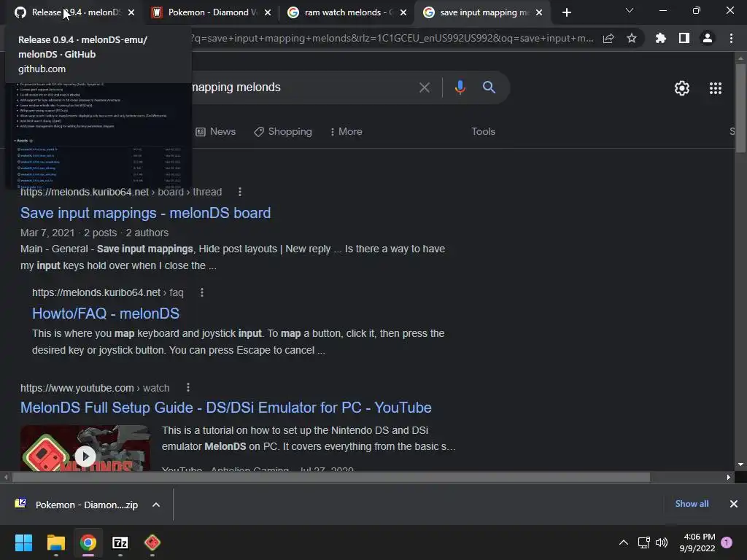747x560 pixels.
Task: Open the Howto/FAQ - melonDS link
Action: (106, 314)
